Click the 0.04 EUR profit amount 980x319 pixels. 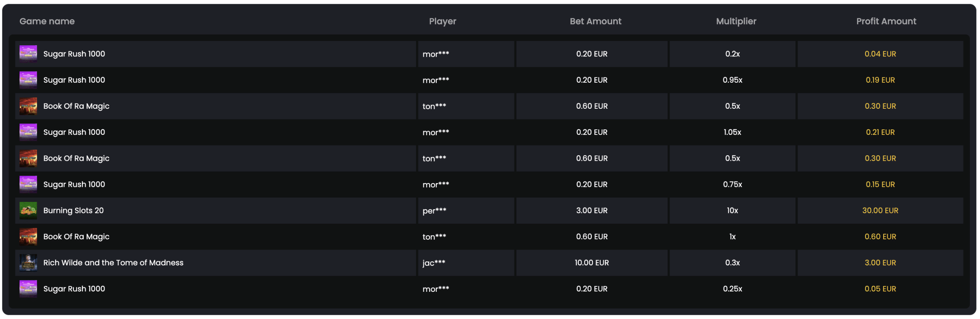[880, 54]
